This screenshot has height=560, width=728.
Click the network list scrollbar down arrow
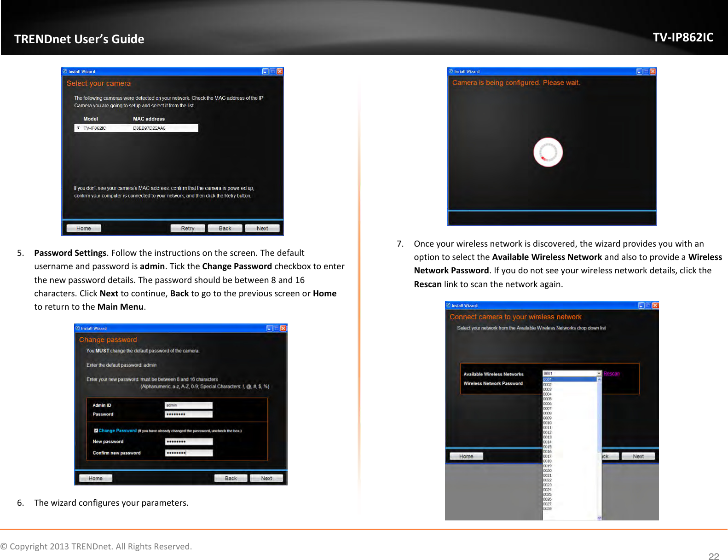click(599, 518)
